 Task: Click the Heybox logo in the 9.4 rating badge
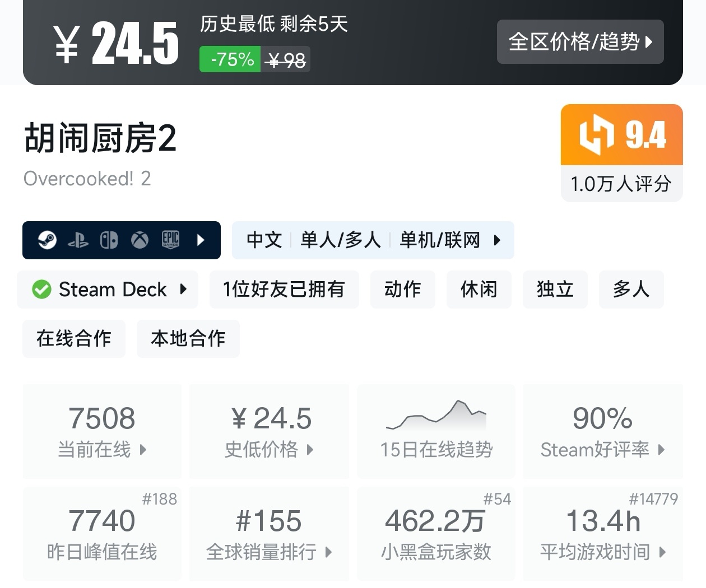tap(596, 134)
